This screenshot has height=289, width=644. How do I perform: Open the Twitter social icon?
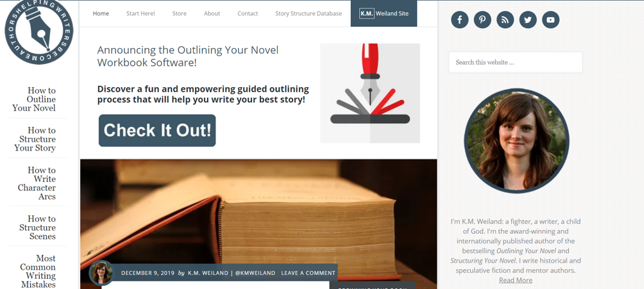tap(528, 20)
